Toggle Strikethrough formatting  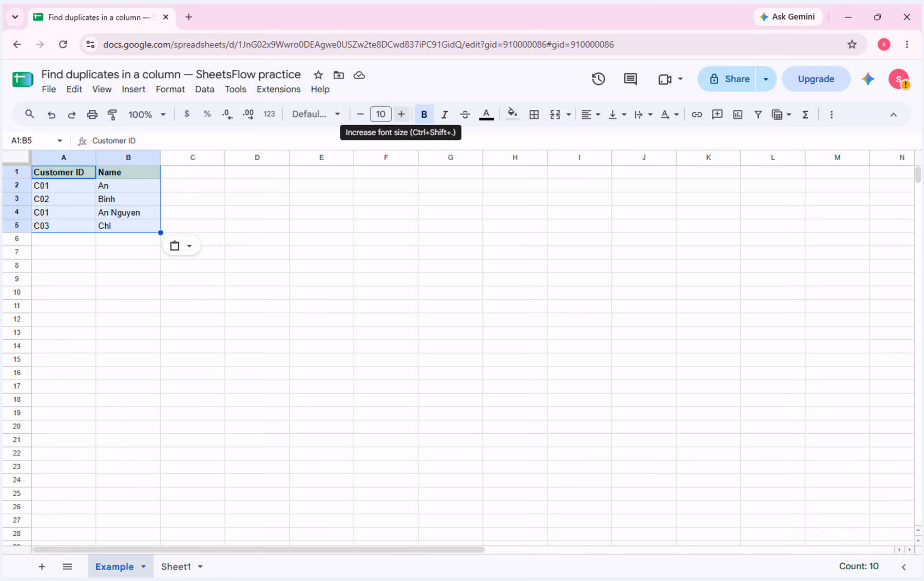click(x=465, y=114)
